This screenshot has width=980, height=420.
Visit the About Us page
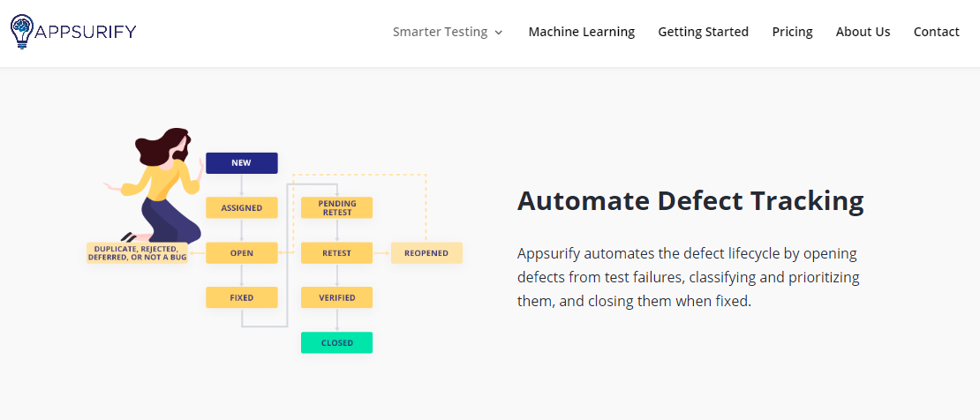[863, 32]
